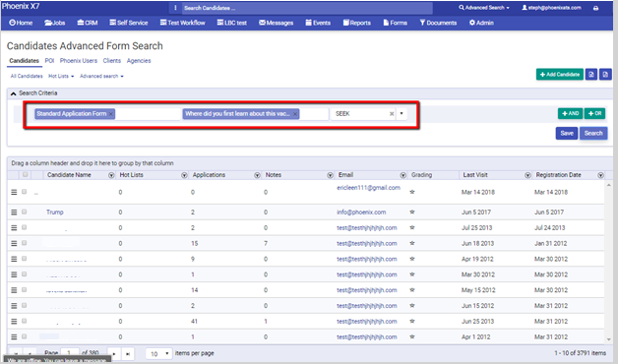Add an OR criterion

594,113
